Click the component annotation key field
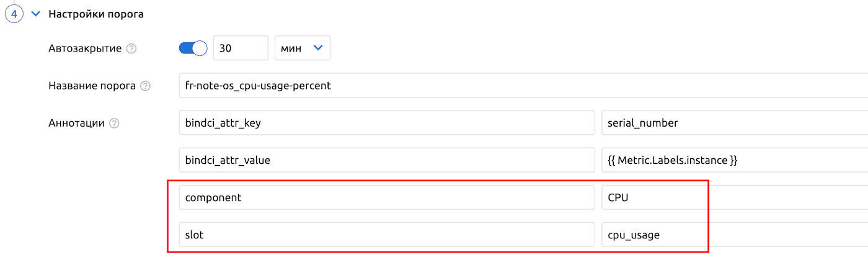Image resolution: width=868 pixels, height=257 pixels. (x=386, y=197)
